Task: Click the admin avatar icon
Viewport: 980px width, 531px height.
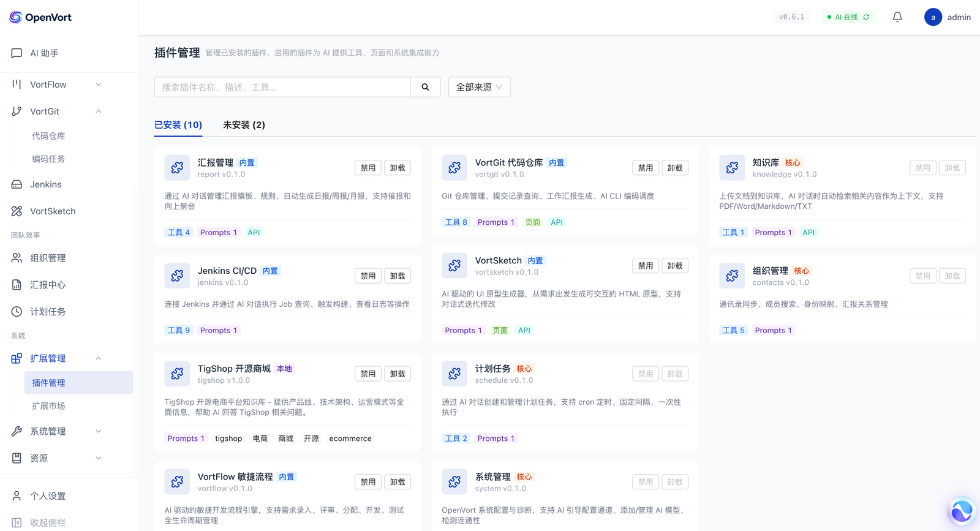Action: coord(933,17)
